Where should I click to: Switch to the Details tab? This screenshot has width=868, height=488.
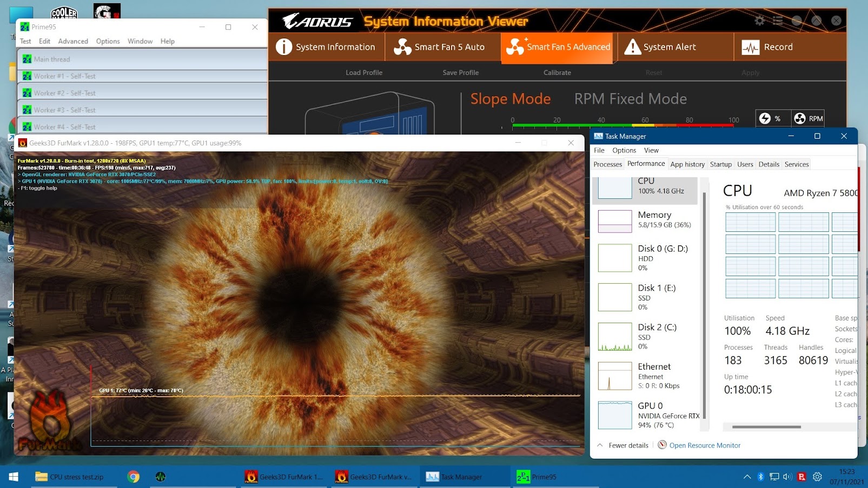769,164
